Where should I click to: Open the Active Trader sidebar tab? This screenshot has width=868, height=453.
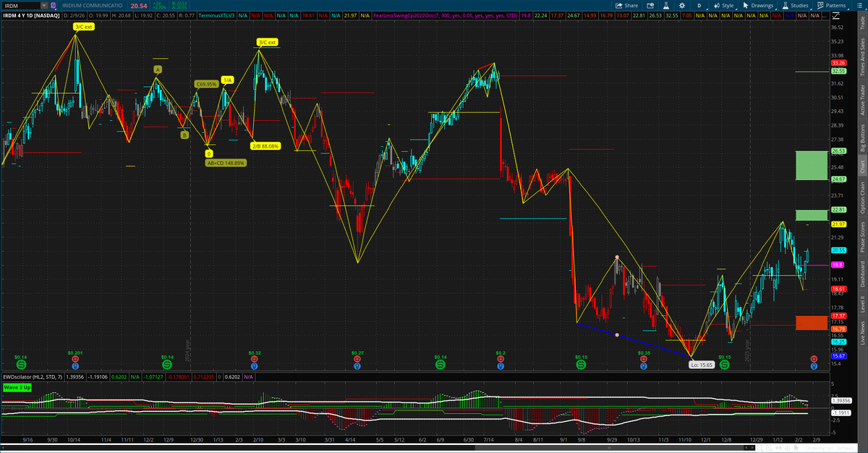(x=861, y=99)
